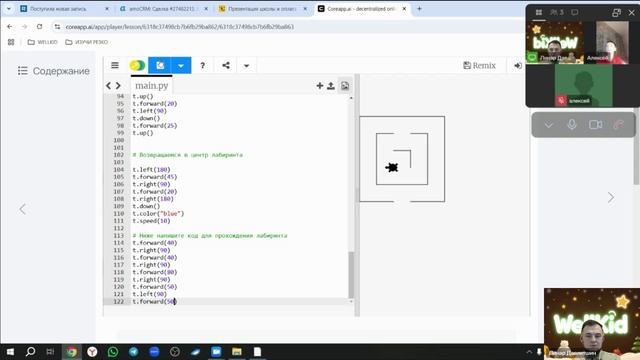Click the Remix button
This screenshot has height=360, width=640.
click(x=479, y=65)
